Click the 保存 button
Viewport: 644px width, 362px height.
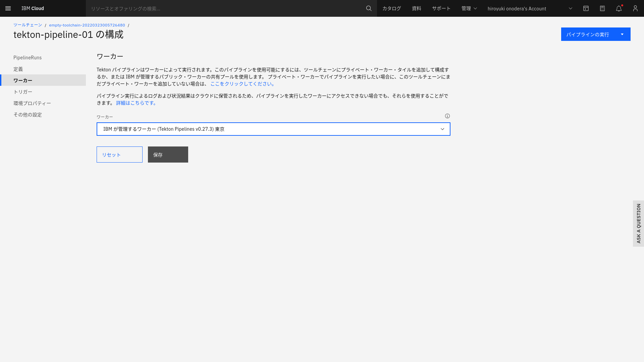pyautogui.click(x=167, y=155)
